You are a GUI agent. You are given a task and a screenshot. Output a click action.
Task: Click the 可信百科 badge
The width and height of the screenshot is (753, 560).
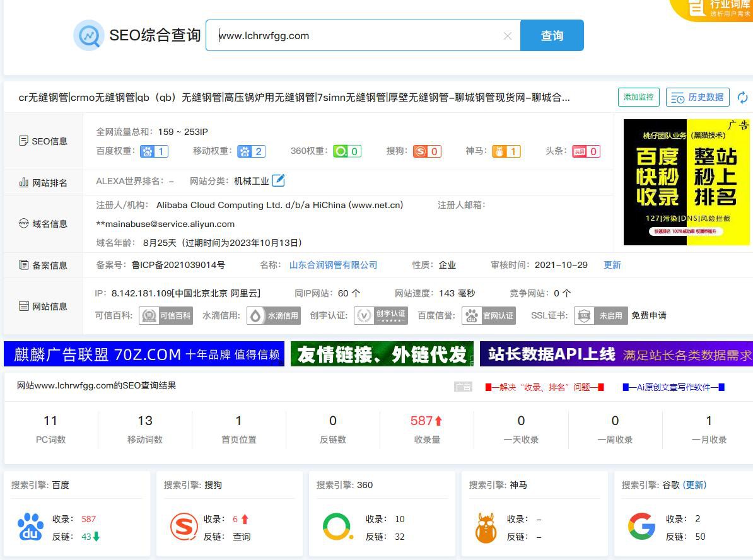(x=166, y=315)
